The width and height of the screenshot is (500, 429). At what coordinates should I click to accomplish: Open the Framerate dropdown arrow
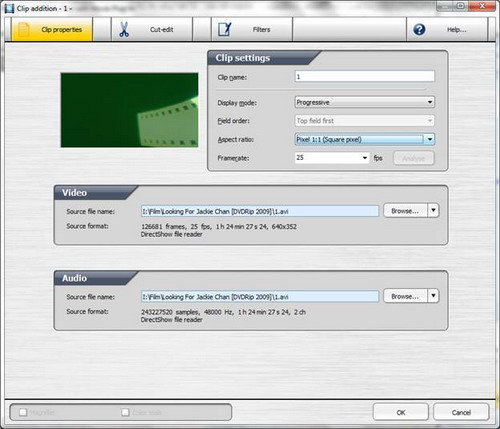(x=365, y=158)
